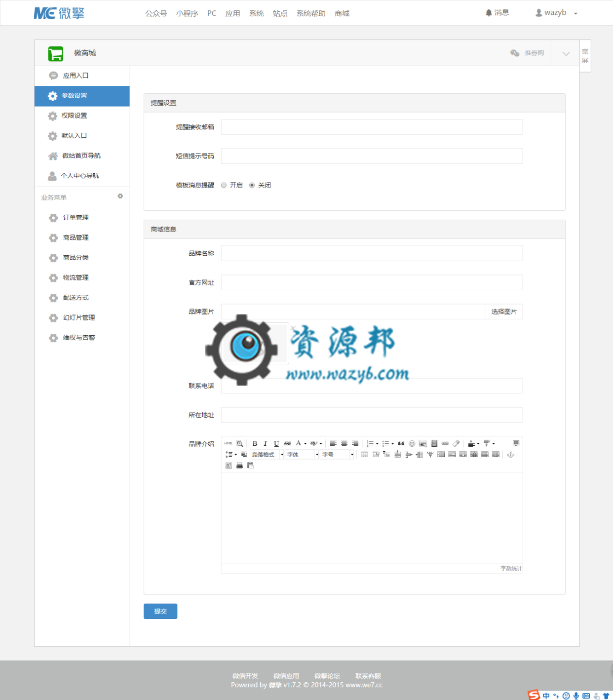Open the highlight color dropdown arrow
This screenshot has height=700, width=613.
click(x=321, y=443)
